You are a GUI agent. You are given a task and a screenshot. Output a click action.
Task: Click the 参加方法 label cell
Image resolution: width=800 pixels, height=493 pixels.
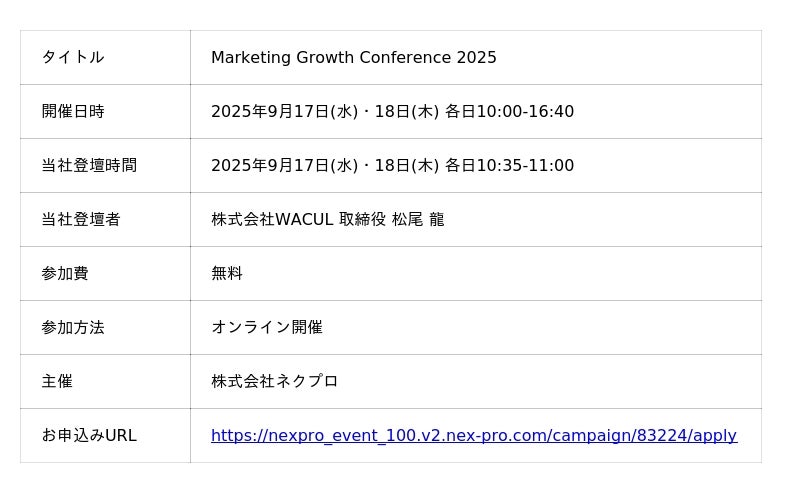tap(73, 328)
